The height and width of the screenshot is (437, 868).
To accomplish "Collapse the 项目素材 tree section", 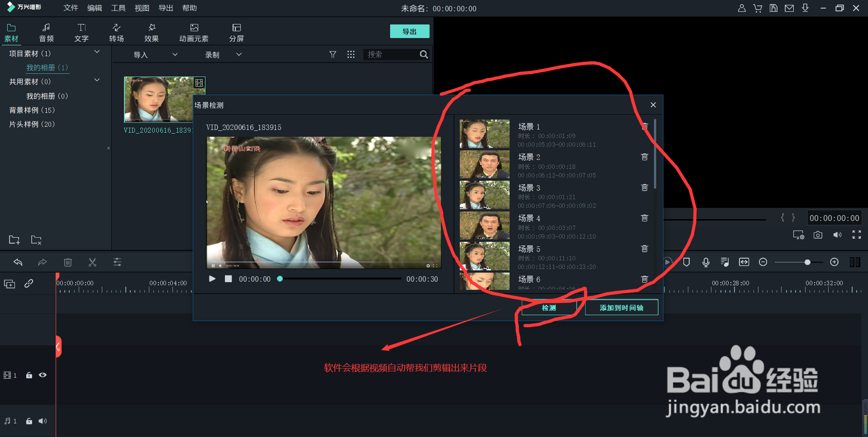I will click(x=97, y=52).
